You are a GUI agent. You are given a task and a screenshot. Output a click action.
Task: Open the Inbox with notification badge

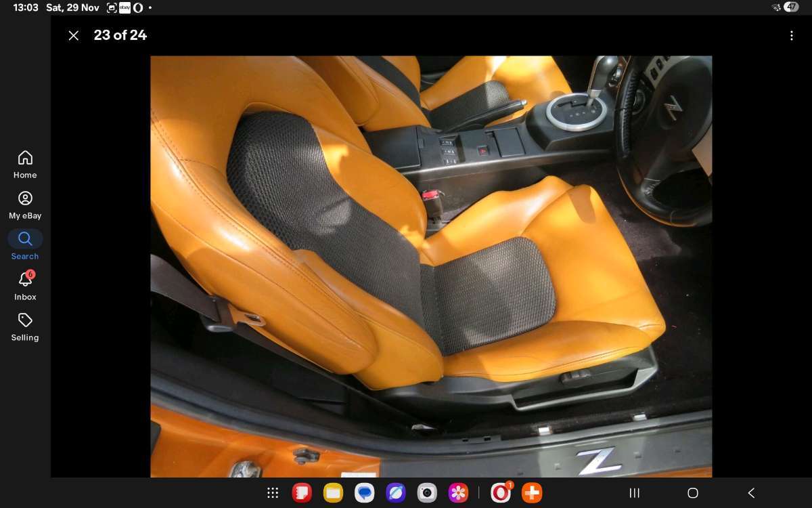(25, 286)
